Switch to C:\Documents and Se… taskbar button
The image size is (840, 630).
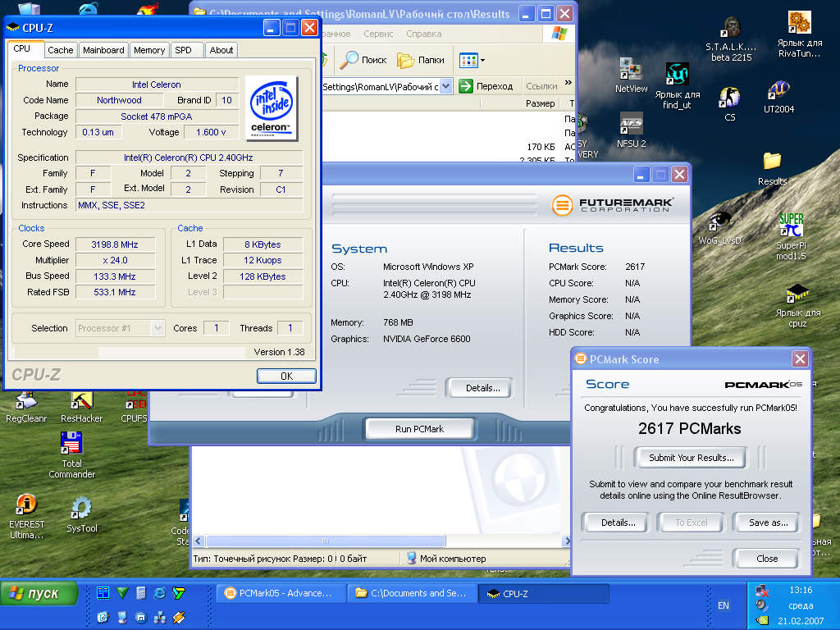pos(412,593)
